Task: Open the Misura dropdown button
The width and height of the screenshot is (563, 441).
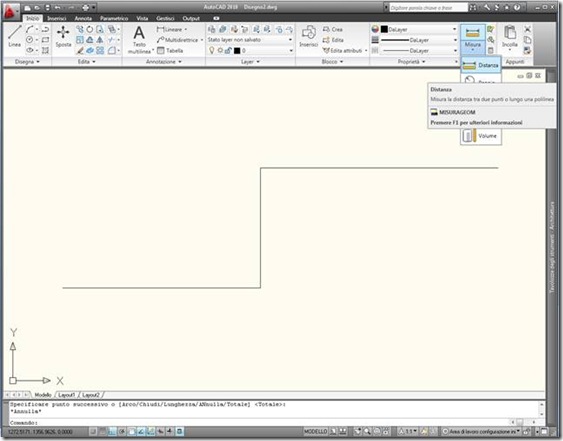Action: coord(473,47)
